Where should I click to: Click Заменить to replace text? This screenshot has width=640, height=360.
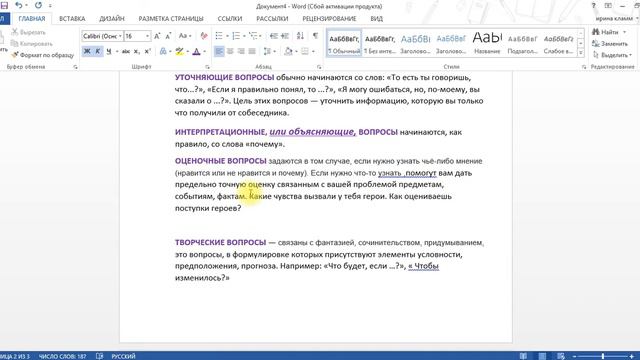[610, 44]
